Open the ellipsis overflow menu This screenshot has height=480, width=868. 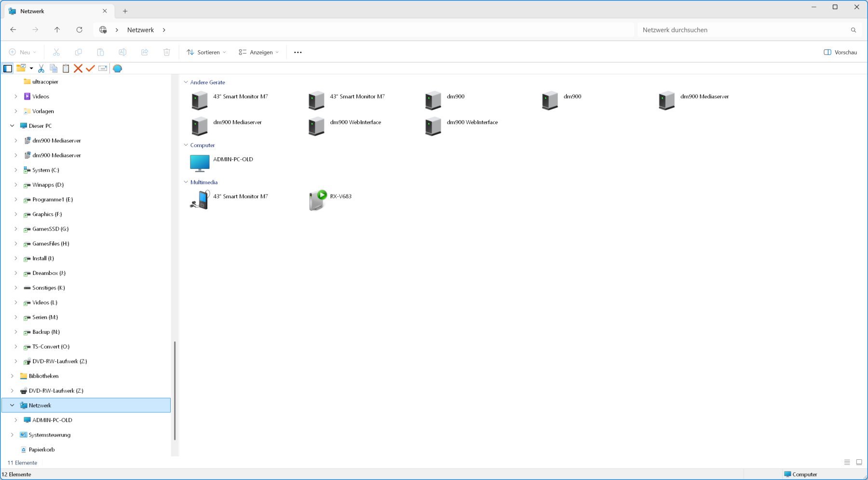pyautogui.click(x=298, y=52)
